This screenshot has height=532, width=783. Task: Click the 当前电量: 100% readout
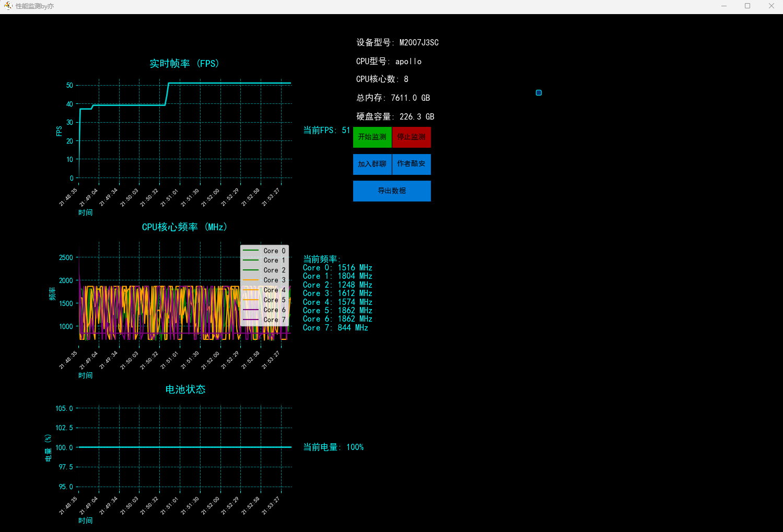[x=333, y=447]
